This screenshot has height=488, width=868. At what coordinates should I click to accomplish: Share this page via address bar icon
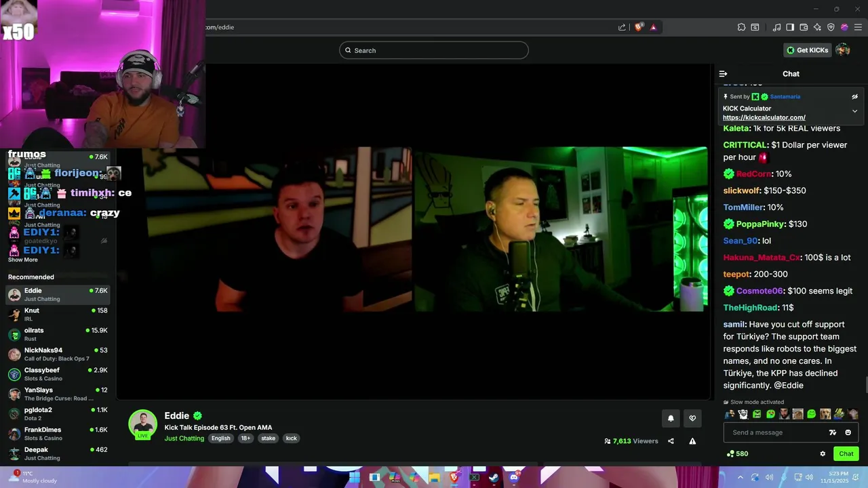pos(622,27)
